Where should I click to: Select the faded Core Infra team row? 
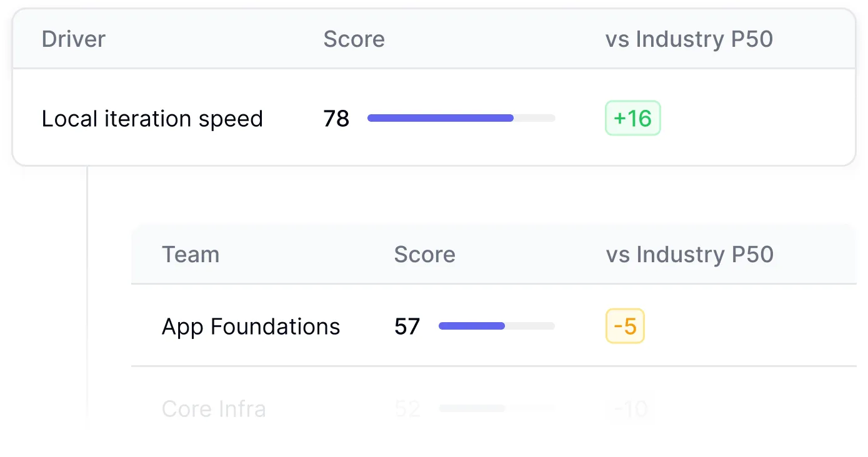tap(214, 410)
